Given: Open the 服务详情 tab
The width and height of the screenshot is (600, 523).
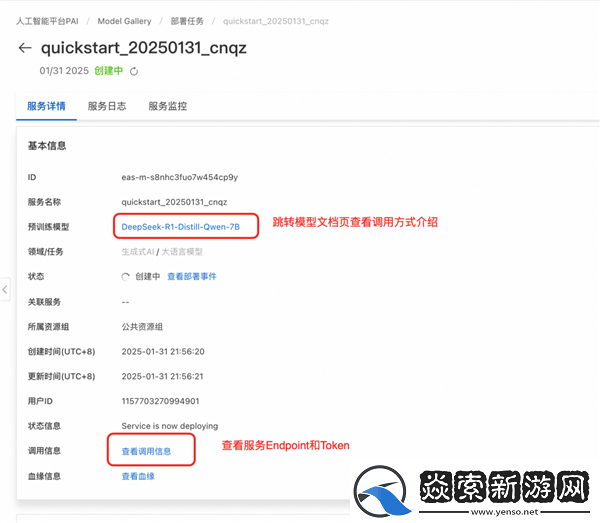Looking at the screenshot, I should tap(46, 106).
